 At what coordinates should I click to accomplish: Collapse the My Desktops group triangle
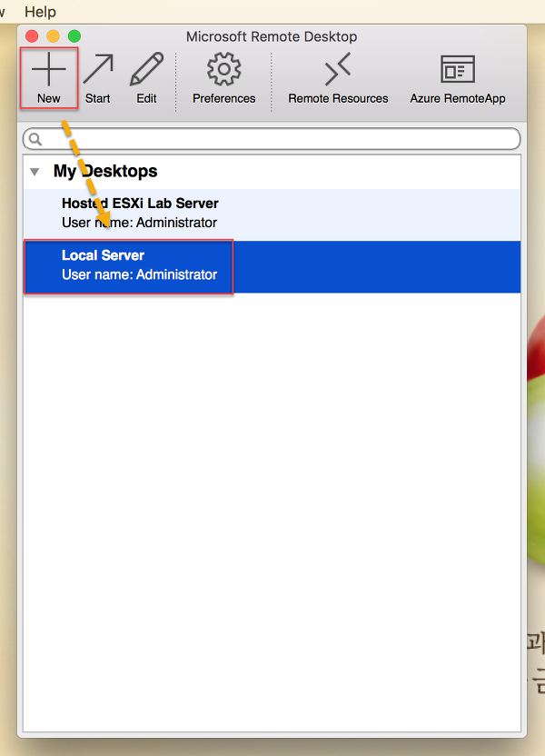pos(35,172)
